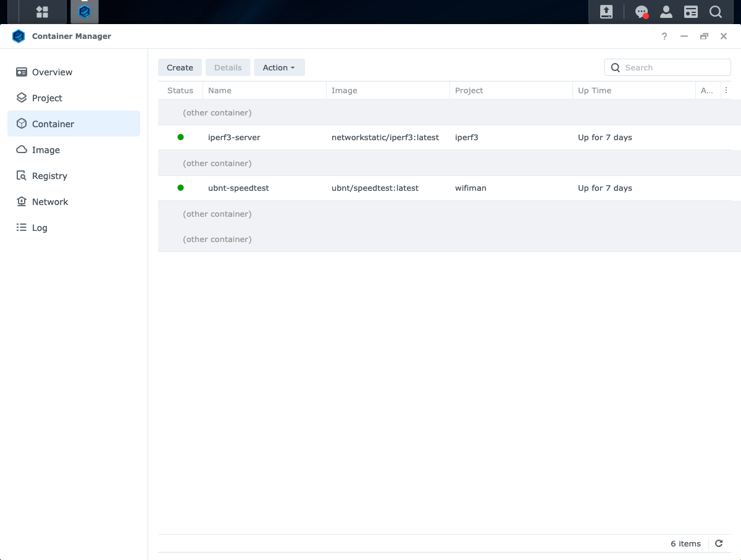Click the Overview sidebar icon
Viewport: 741px width, 560px height.
tap(22, 72)
